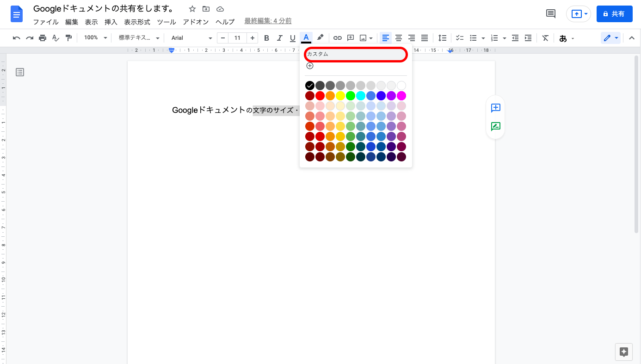
Task: Expand bulleted list options arrow
Action: tap(483, 38)
